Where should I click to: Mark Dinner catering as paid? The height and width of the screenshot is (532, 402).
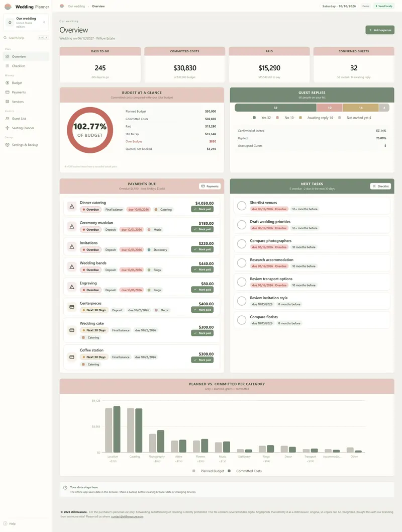tap(203, 209)
